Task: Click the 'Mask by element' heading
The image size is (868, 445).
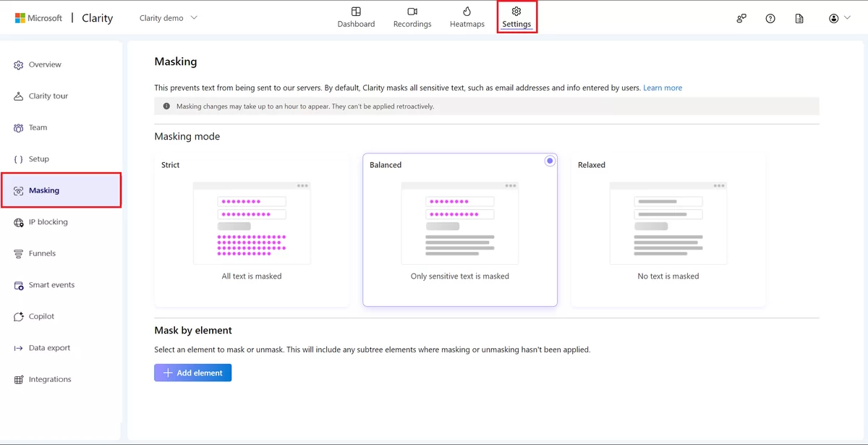Action: [193, 331]
